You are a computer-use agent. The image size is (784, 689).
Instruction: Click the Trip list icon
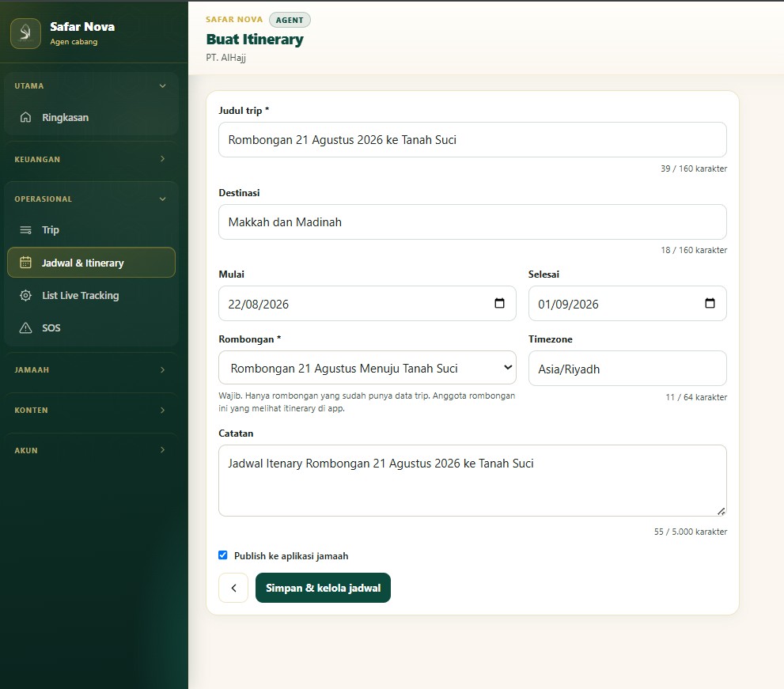click(x=25, y=230)
